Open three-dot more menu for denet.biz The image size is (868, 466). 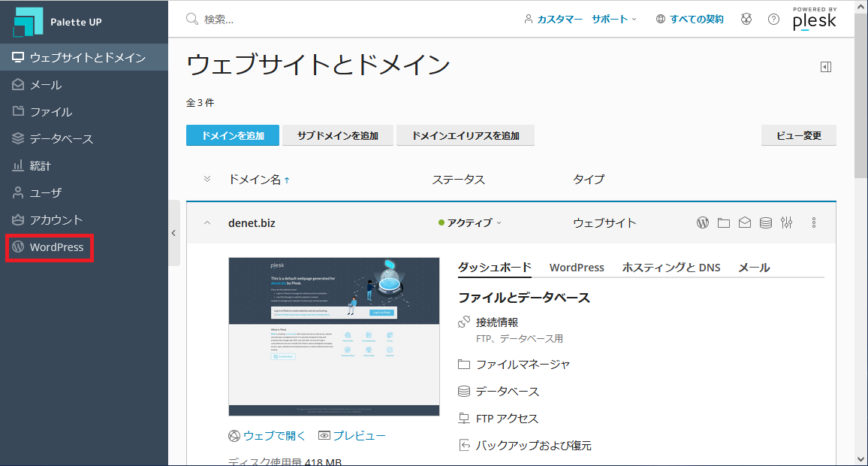tap(814, 222)
